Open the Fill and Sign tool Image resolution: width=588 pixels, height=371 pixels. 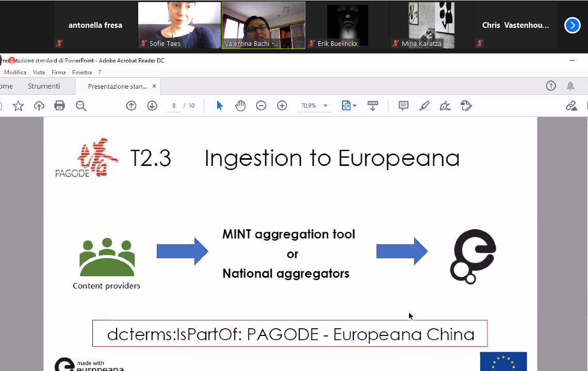click(445, 106)
